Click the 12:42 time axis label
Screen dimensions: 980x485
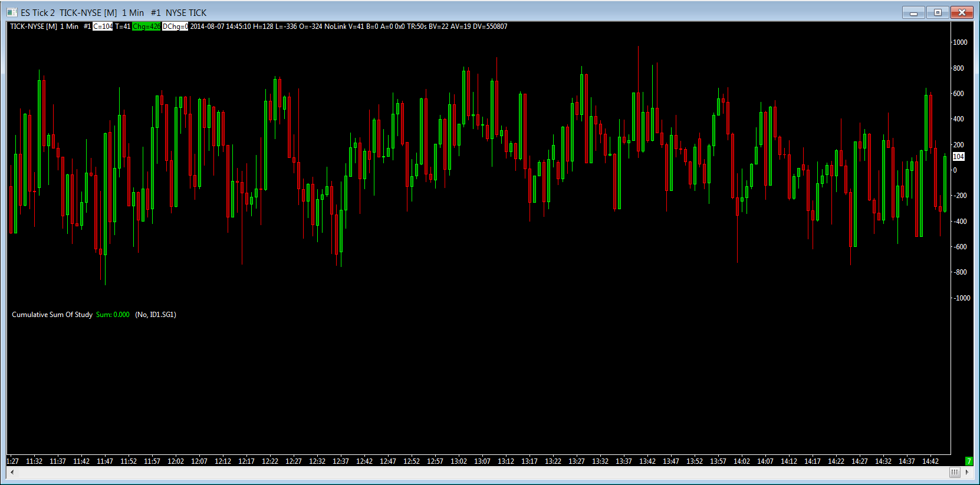click(x=364, y=461)
